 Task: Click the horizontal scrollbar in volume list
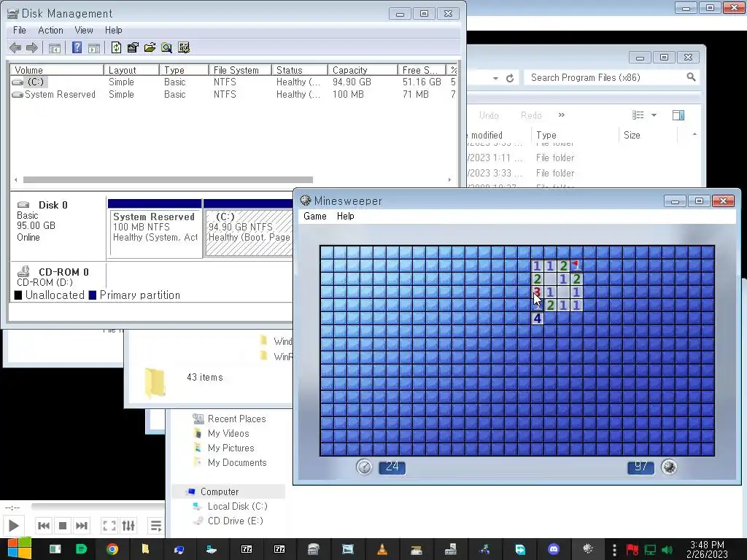tap(169, 180)
